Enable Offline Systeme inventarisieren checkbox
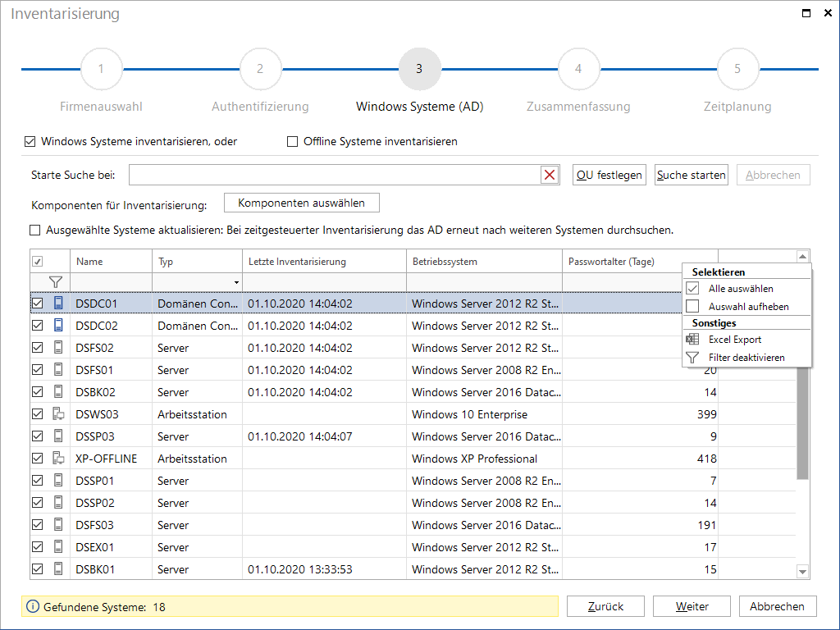Viewport: 840px width, 630px height. click(293, 141)
